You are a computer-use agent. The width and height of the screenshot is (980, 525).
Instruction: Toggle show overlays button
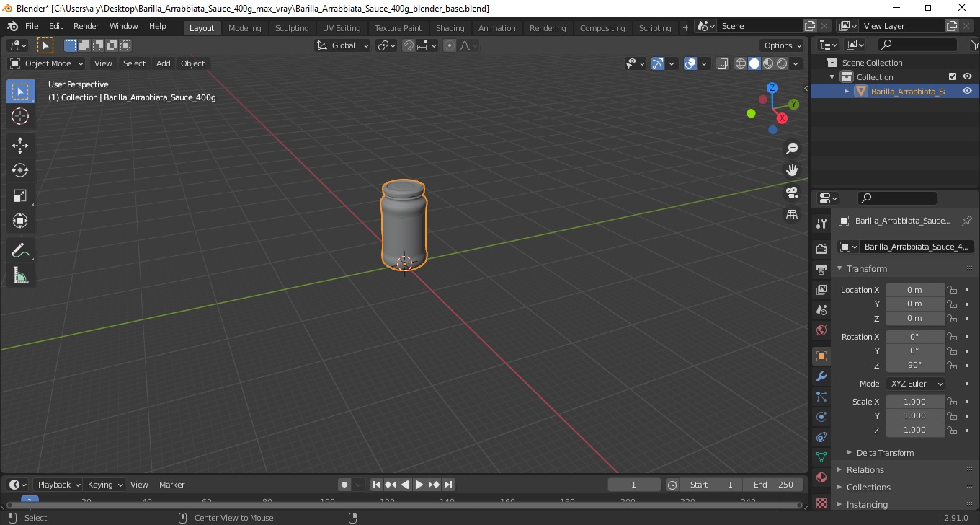click(x=690, y=63)
